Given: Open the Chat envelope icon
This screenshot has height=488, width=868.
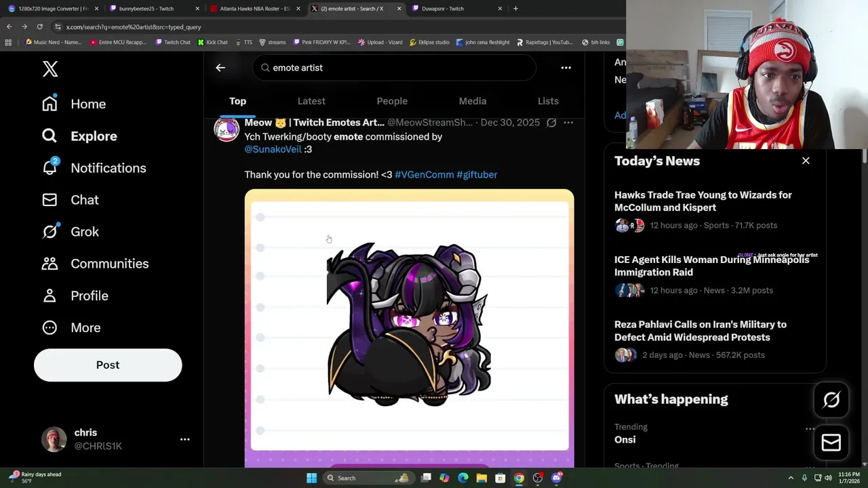Looking at the screenshot, I should tap(50, 200).
